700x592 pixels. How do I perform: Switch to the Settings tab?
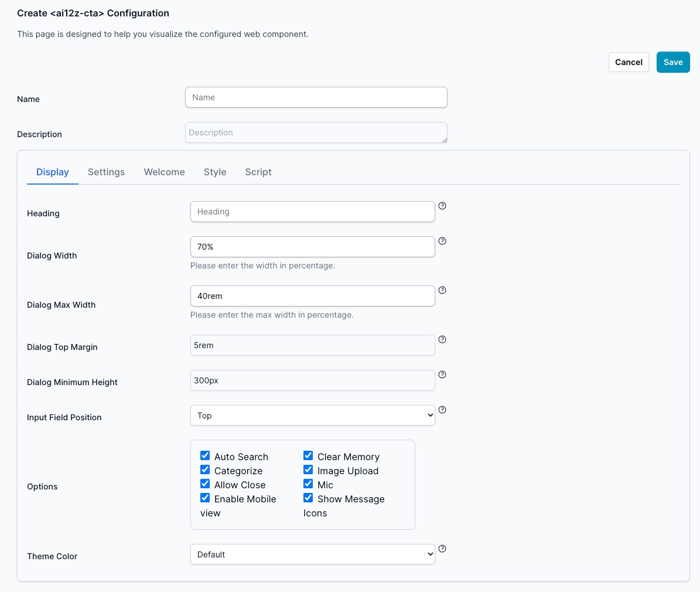click(x=106, y=172)
